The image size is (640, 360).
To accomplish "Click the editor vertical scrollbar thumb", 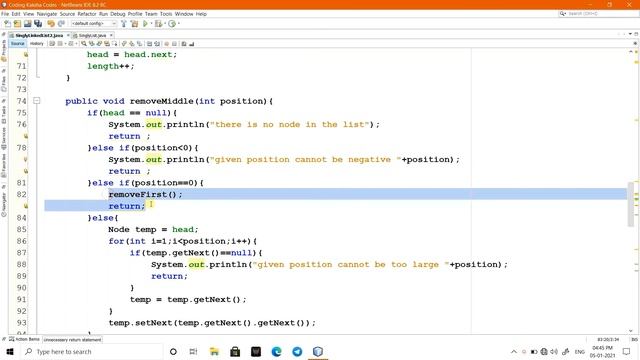I will pyautogui.click(x=631, y=204).
